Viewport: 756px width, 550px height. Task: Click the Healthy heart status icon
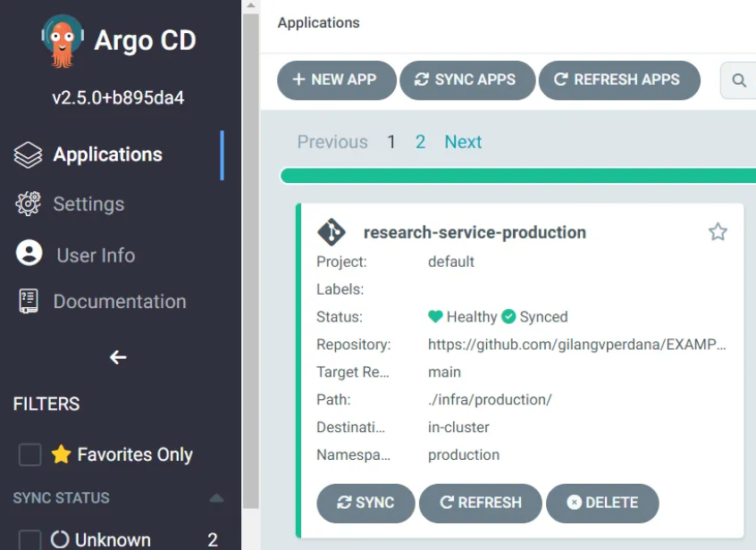[x=435, y=316]
